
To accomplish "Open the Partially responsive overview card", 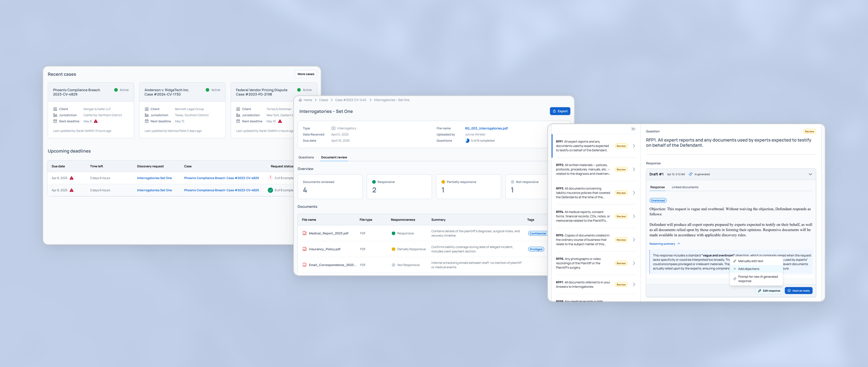I will (x=468, y=187).
